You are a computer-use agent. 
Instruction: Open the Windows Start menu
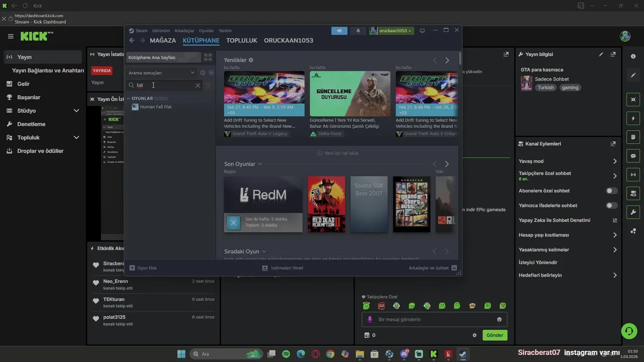click(x=181, y=354)
